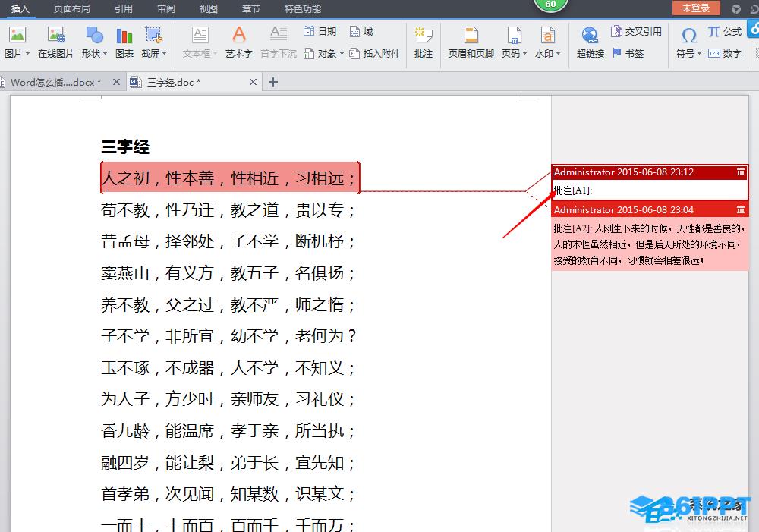Click the line 养不教，父之过
The width and height of the screenshot is (759, 532).
[x=228, y=305]
